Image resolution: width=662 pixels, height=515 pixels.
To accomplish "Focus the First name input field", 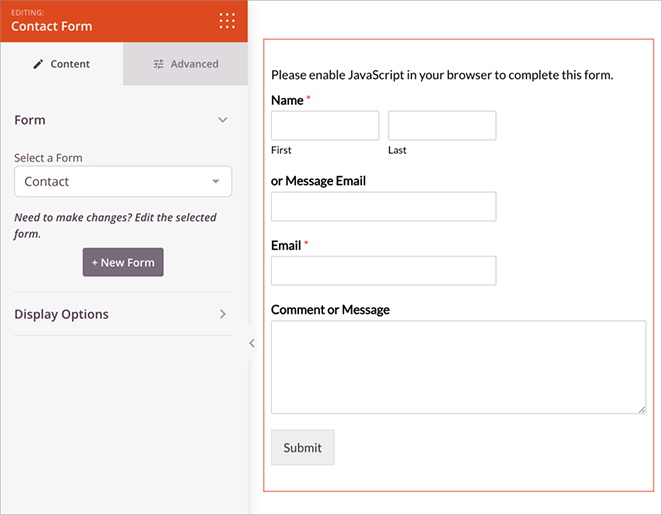I will click(x=325, y=125).
